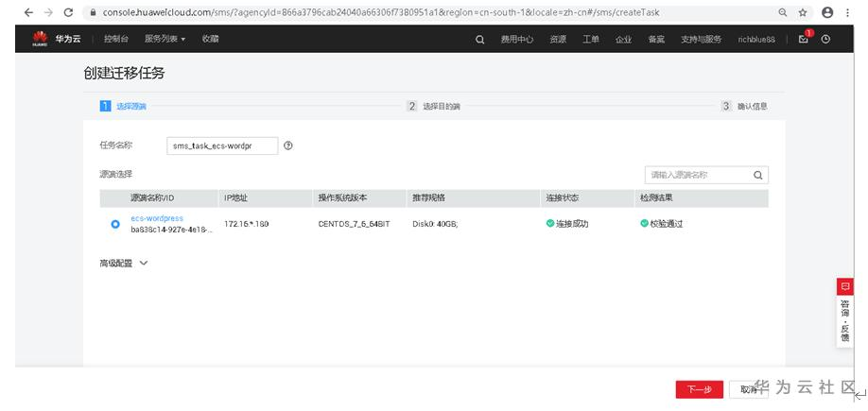Click 操作系统版本 column header
Viewport: 868px width, 411px height.
[342, 198]
